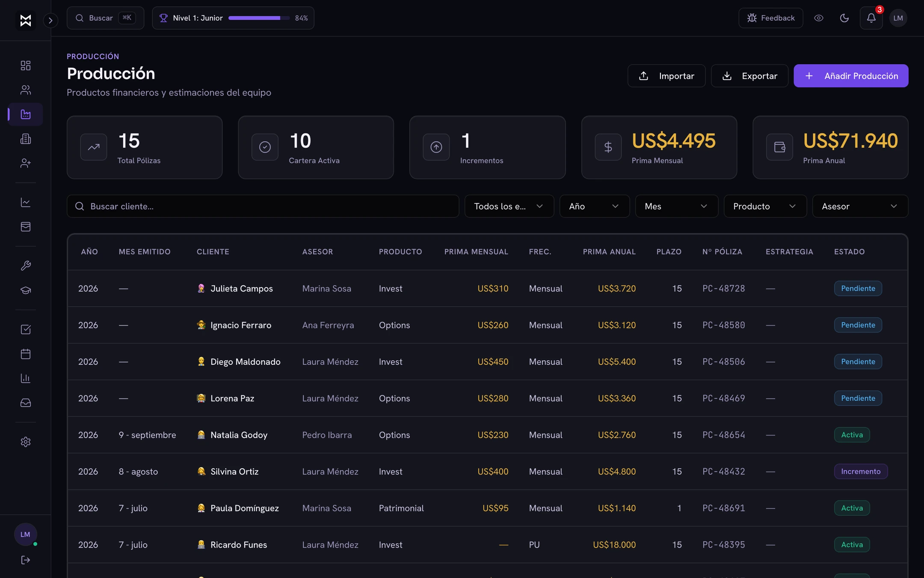The image size is (924, 578).
Task: Open the building icon in sidebar
Action: click(x=26, y=139)
